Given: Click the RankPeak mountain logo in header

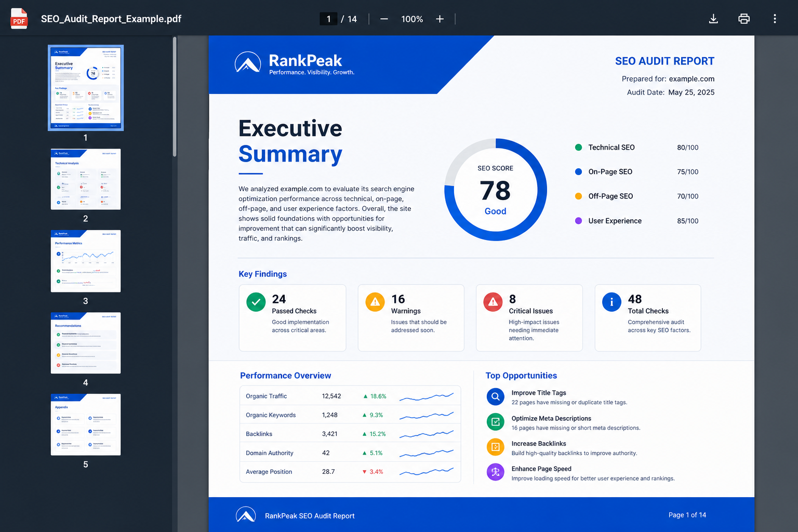Looking at the screenshot, I should click(x=248, y=63).
